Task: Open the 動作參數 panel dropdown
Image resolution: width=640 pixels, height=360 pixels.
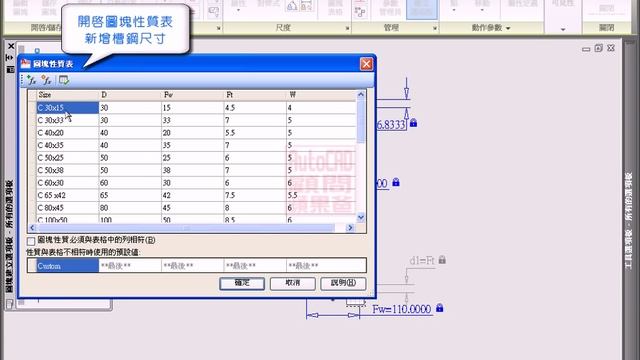Action: pos(508,28)
